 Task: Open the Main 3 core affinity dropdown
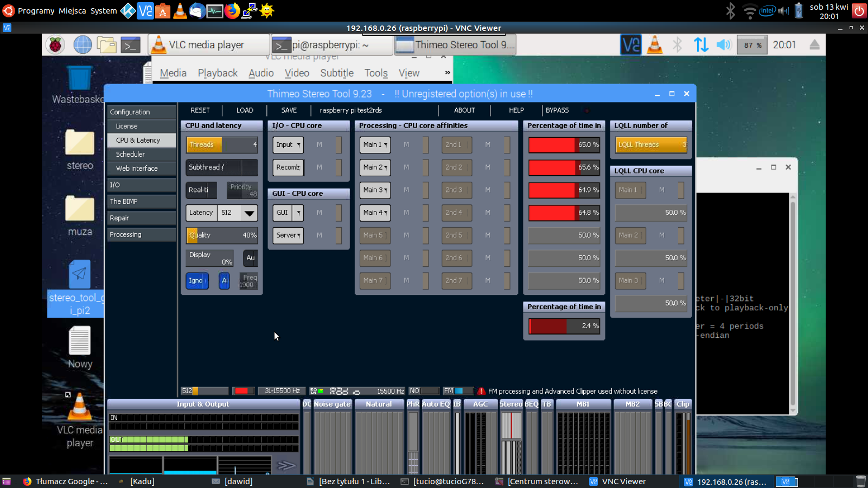point(375,190)
